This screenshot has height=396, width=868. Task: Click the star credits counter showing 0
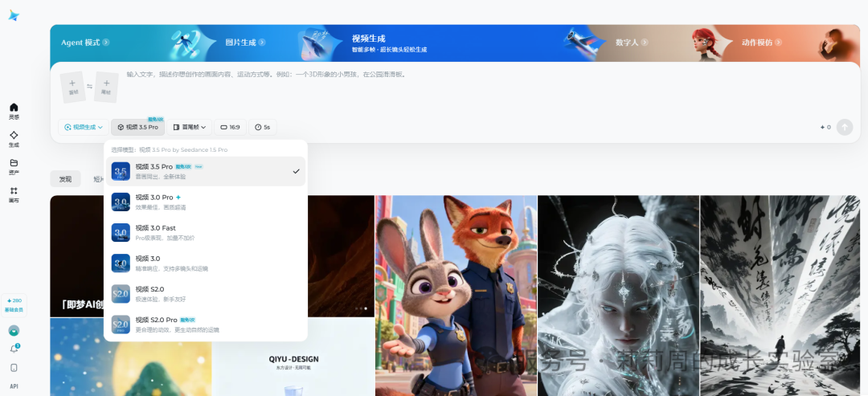pos(825,127)
